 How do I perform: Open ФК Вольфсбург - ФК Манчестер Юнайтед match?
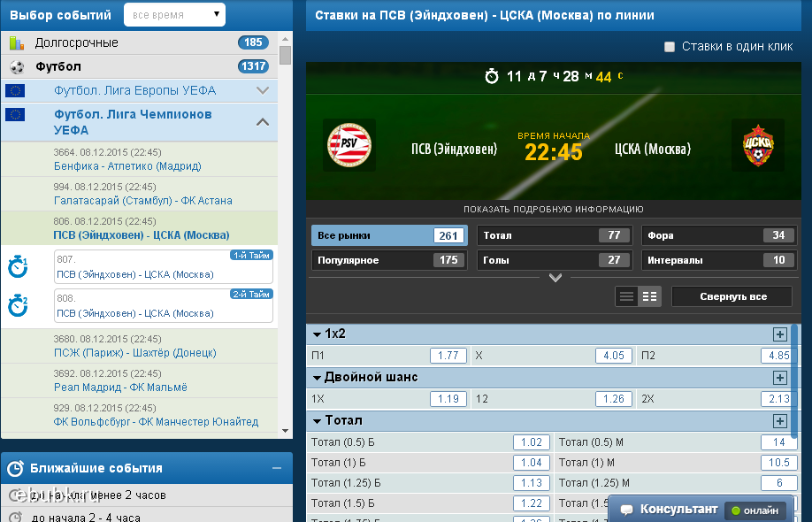tap(156, 422)
